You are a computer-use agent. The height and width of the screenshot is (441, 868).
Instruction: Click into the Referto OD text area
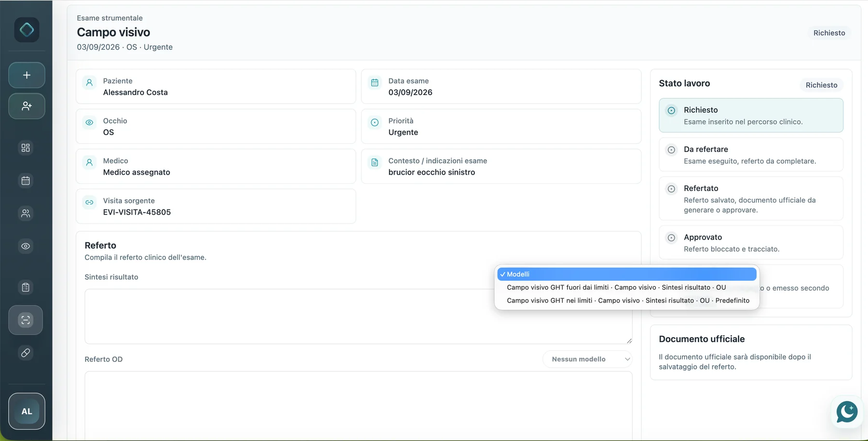[x=358, y=406]
